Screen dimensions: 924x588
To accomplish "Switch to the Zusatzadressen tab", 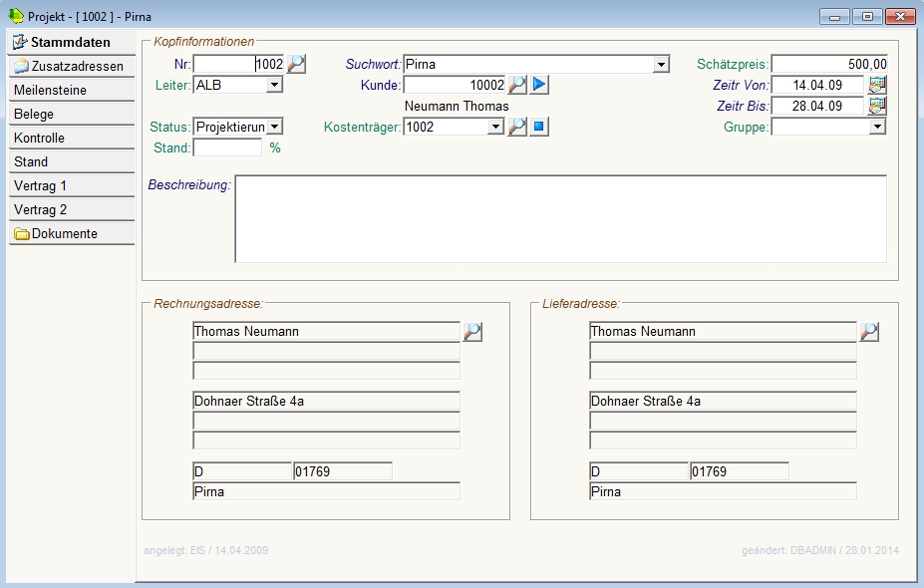I will pos(71,67).
